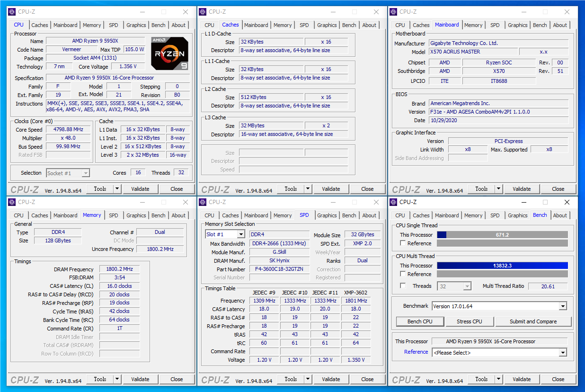Open the Tools dropdown arrow in the SPD window

coord(308,379)
